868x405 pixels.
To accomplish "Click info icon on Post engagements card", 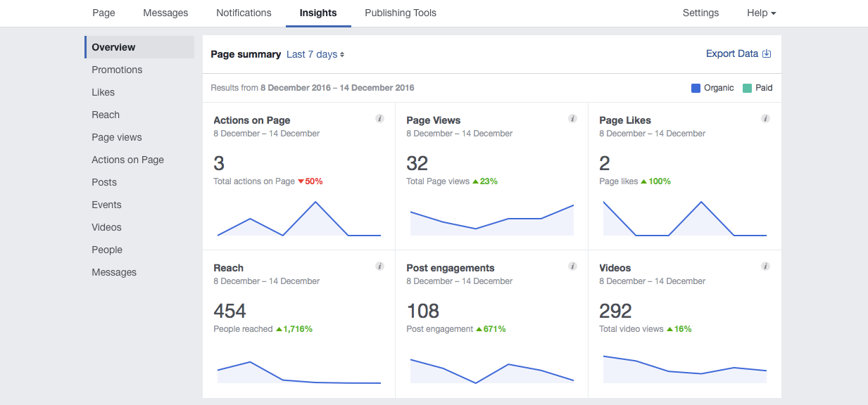I will click(573, 266).
